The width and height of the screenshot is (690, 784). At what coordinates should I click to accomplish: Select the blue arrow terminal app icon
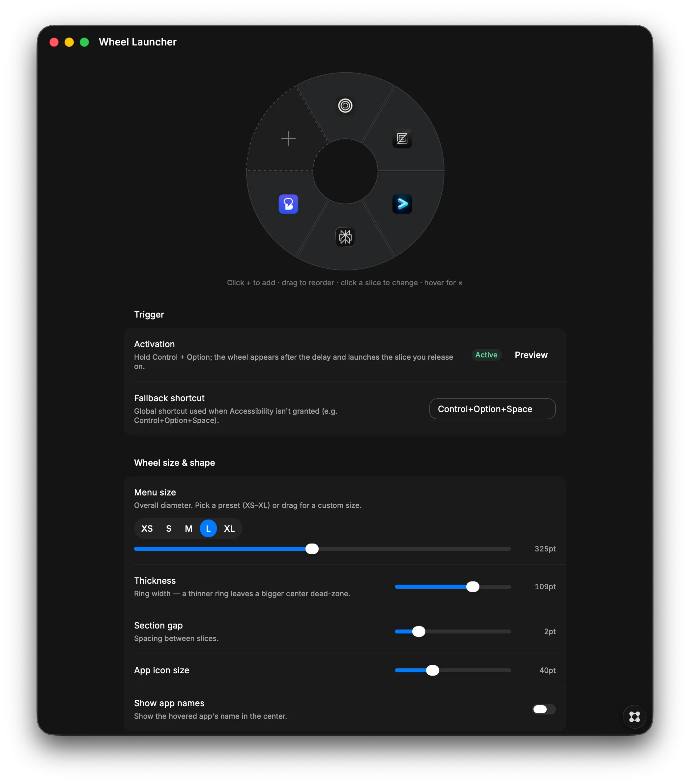point(402,204)
